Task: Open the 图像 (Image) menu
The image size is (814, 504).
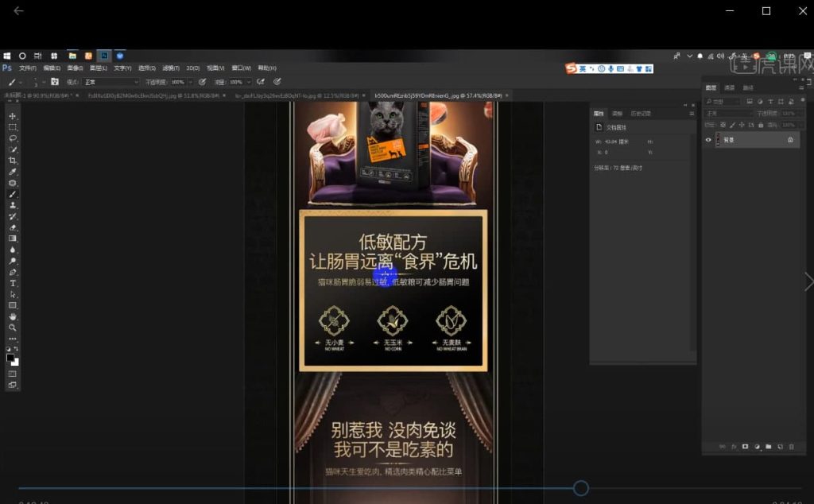Action: coord(76,68)
